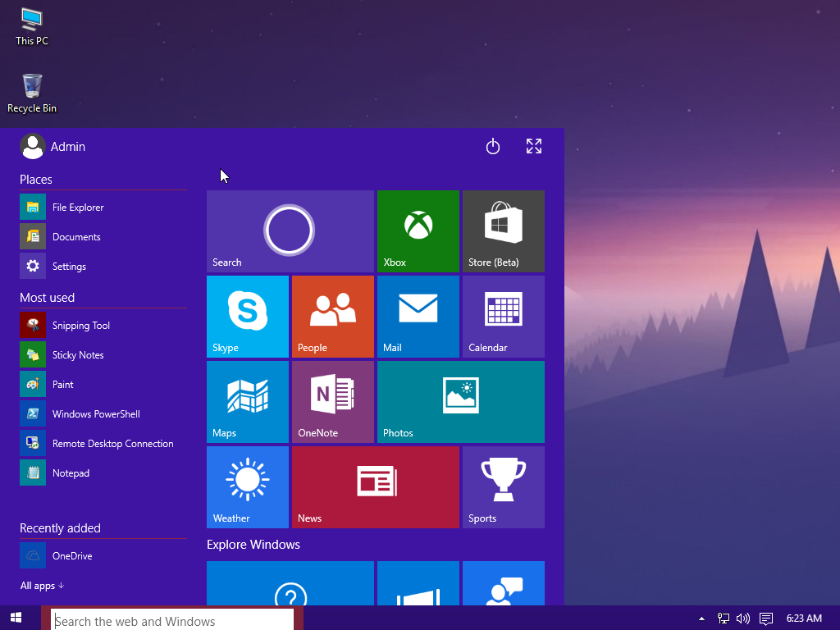The width and height of the screenshot is (840, 630).
Task: Open the OneNote tile
Action: click(332, 402)
